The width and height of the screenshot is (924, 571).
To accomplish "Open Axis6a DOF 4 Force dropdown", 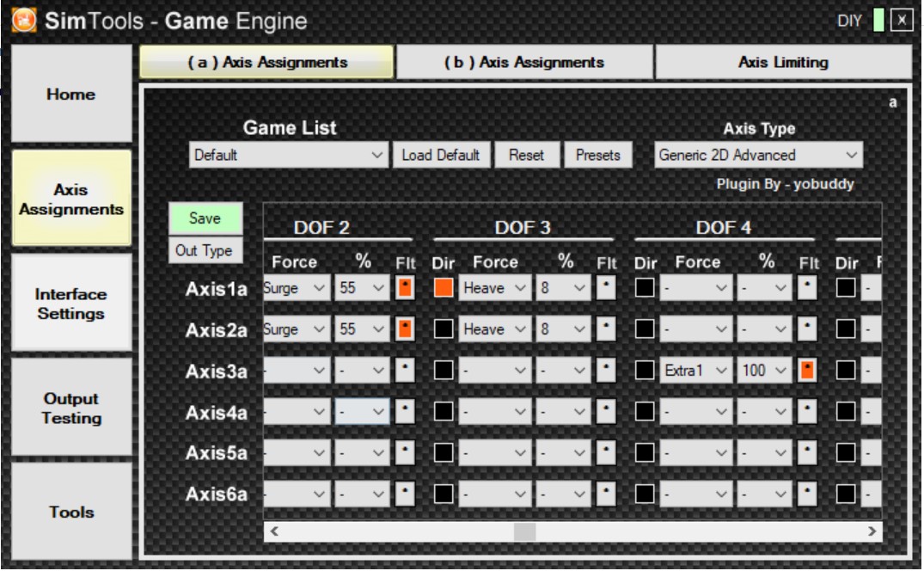I will (x=696, y=494).
